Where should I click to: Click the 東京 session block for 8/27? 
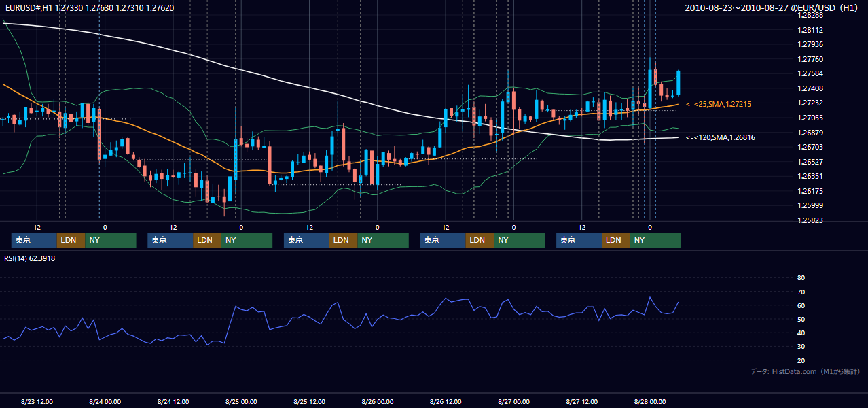pos(579,240)
